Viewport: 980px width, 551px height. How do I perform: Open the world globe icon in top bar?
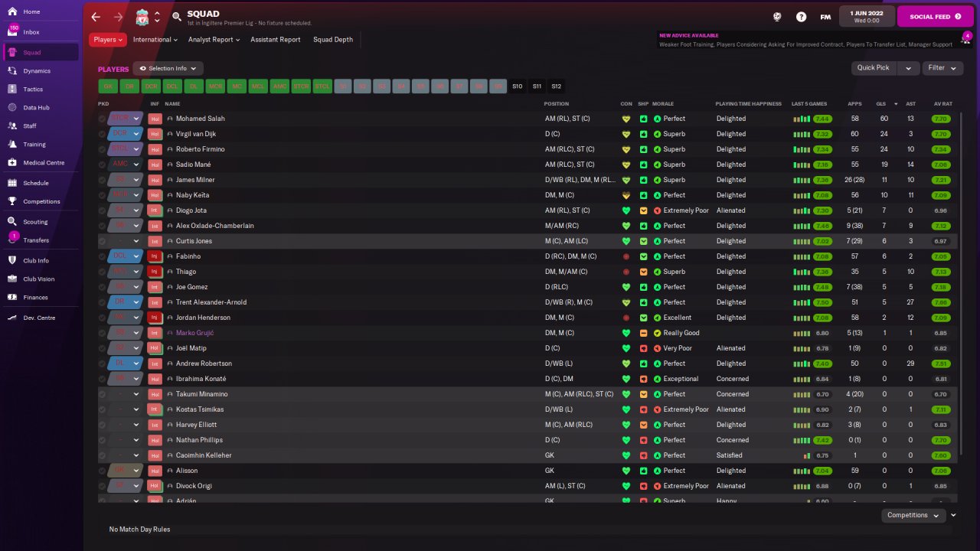point(778,16)
